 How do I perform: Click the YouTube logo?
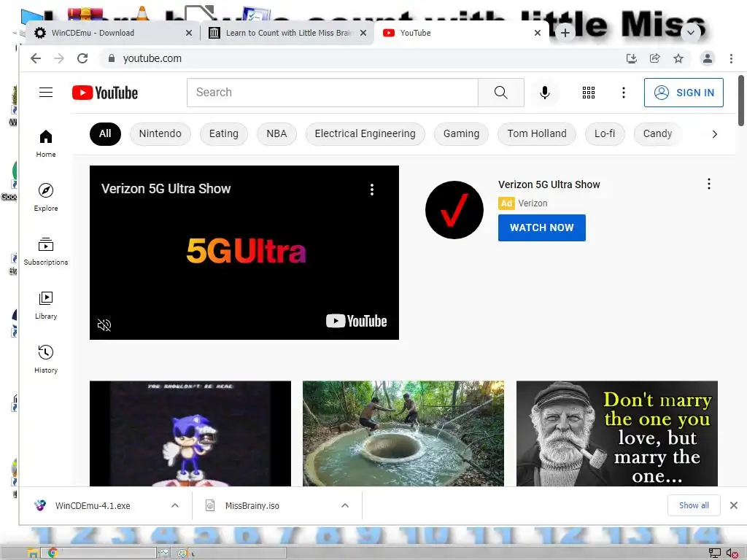tap(105, 93)
